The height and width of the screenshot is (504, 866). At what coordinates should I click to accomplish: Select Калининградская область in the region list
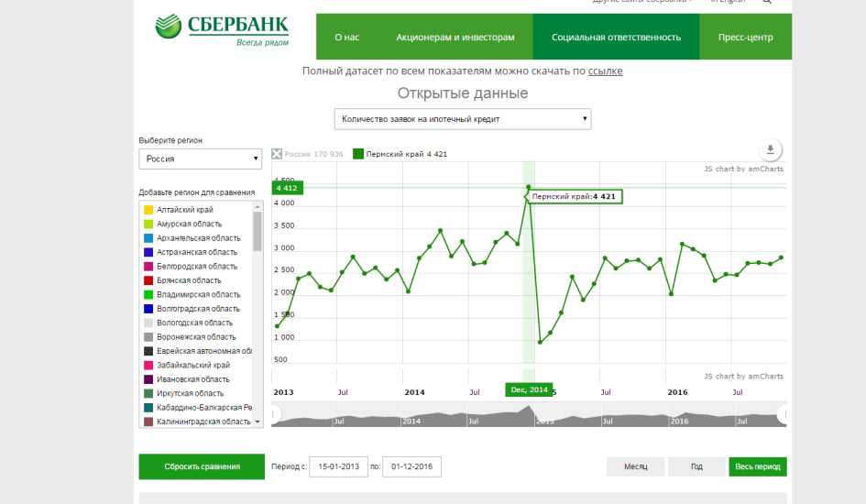[196, 422]
